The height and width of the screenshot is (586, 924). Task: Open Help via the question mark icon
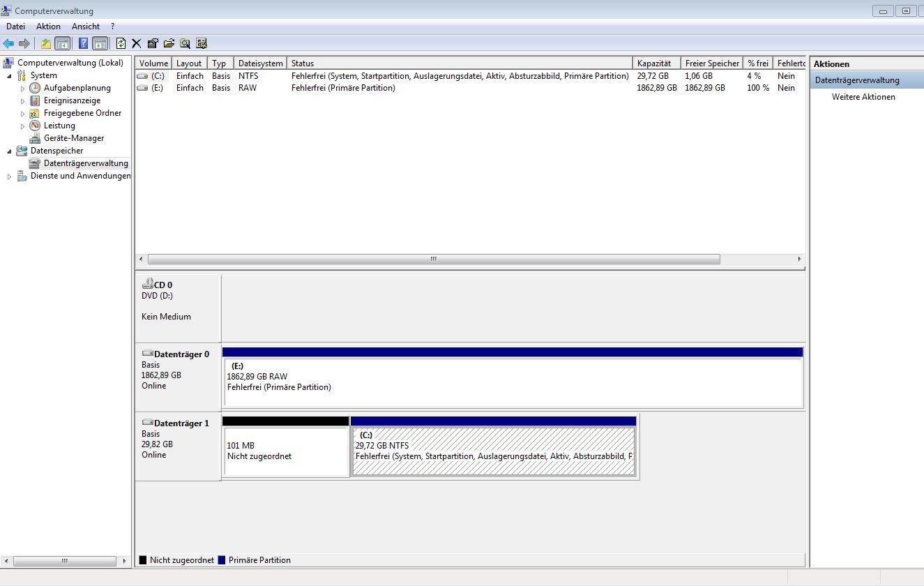pos(84,43)
